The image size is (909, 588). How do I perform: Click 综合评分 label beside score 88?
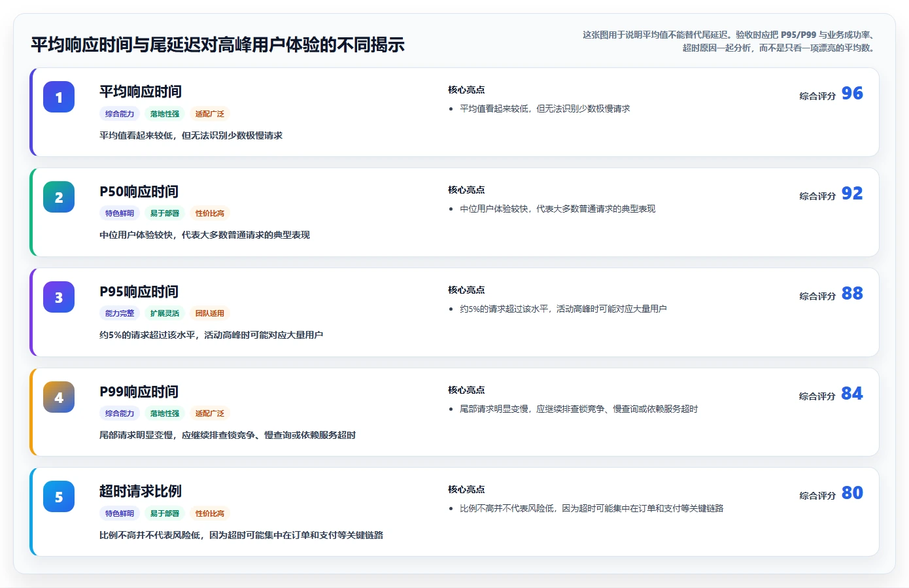point(817,296)
